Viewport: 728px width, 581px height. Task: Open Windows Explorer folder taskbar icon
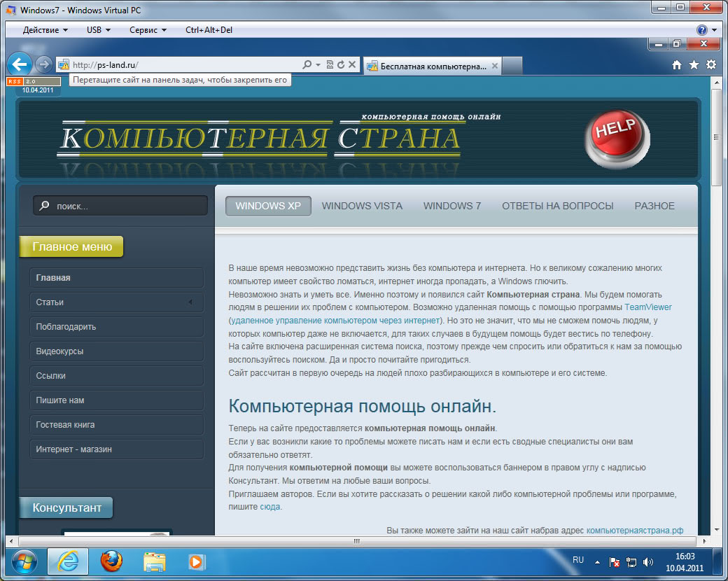(155, 562)
